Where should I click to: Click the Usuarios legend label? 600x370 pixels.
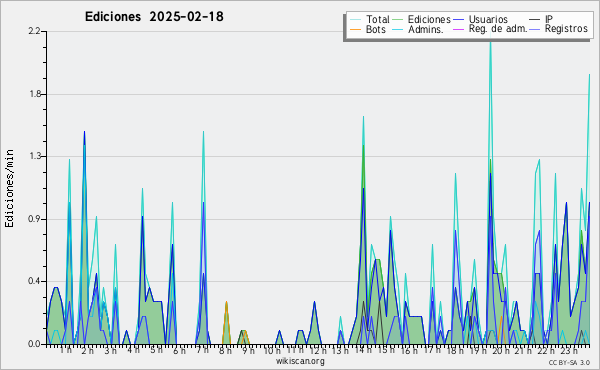coord(488,19)
